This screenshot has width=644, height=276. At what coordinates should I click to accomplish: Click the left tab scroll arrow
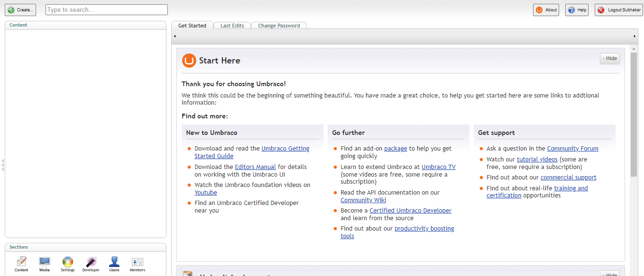(175, 36)
